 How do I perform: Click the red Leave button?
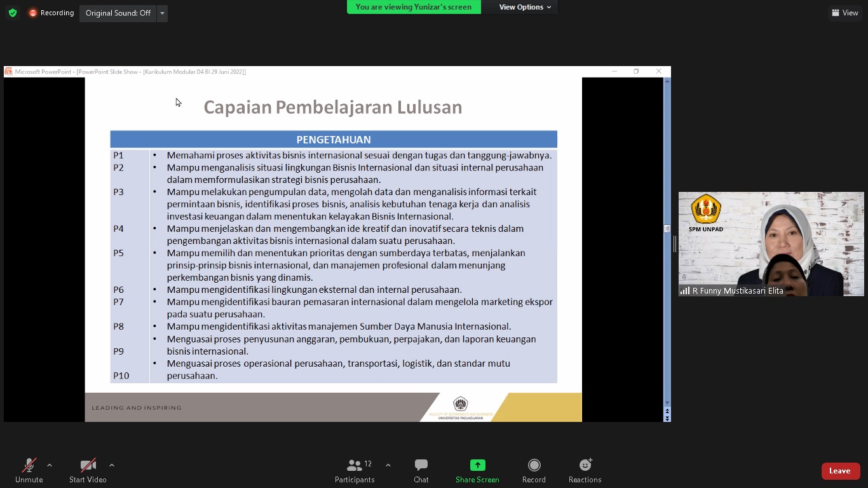click(840, 471)
